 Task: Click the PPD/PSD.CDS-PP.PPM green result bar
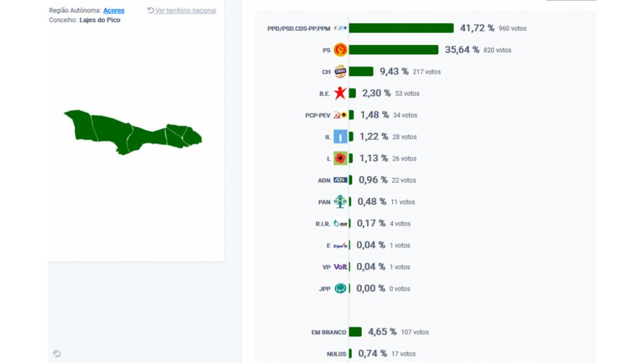pyautogui.click(x=401, y=28)
